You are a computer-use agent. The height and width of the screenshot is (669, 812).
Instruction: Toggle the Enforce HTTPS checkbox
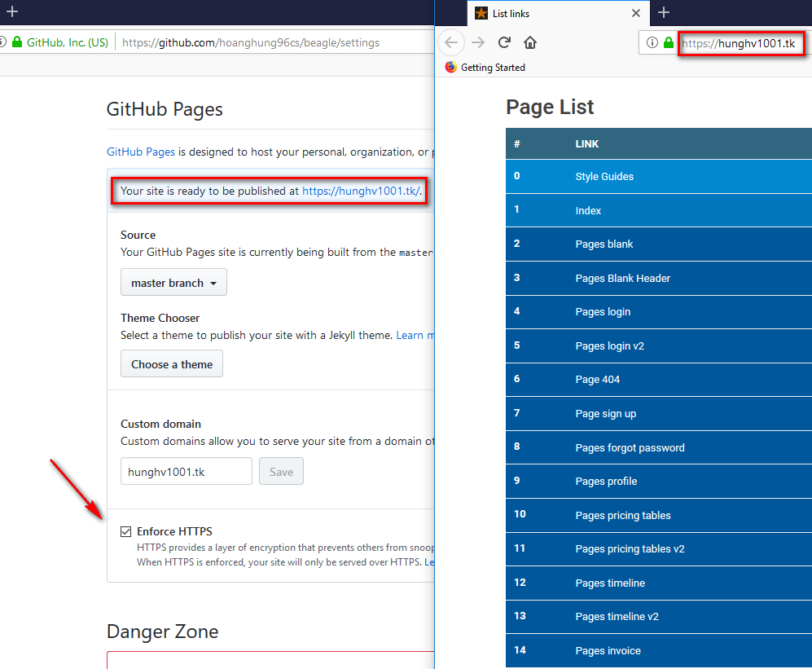click(126, 531)
